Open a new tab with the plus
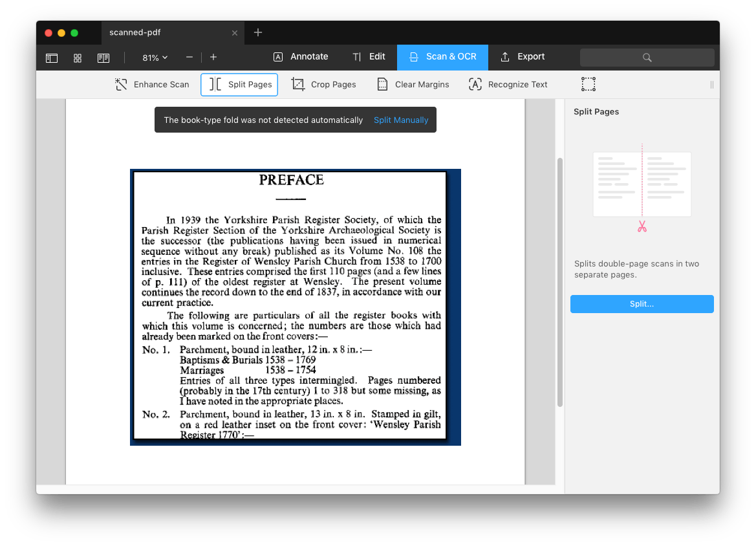Viewport: 756px width, 546px height. 257,32
